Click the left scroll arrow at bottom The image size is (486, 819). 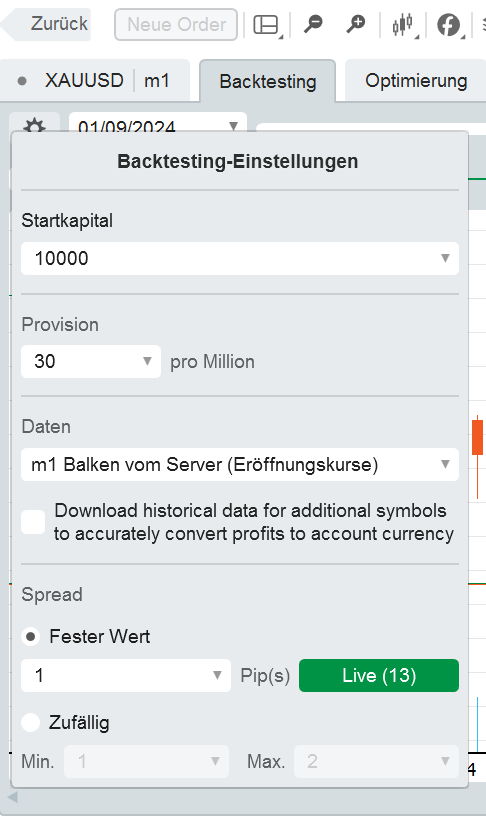tap(13, 797)
